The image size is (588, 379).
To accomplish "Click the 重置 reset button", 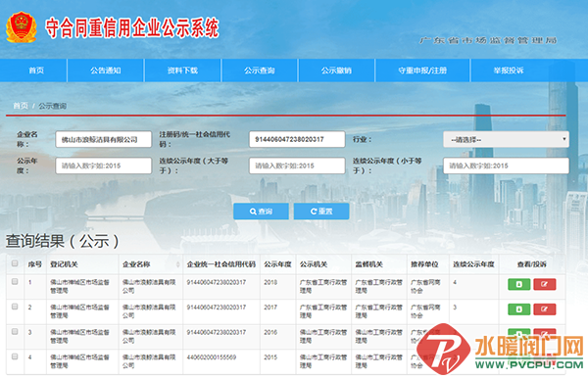I will click(x=321, y=212).
